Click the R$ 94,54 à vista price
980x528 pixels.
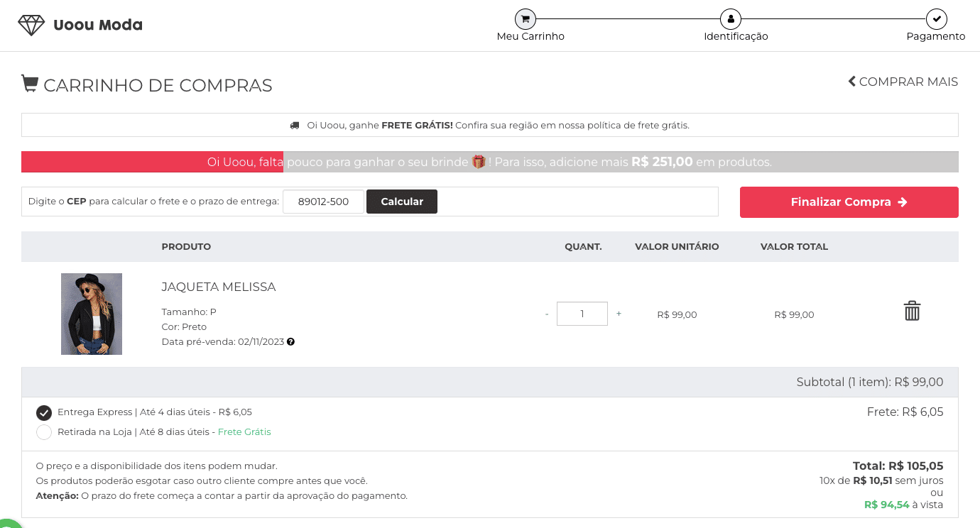coord(904,505)
